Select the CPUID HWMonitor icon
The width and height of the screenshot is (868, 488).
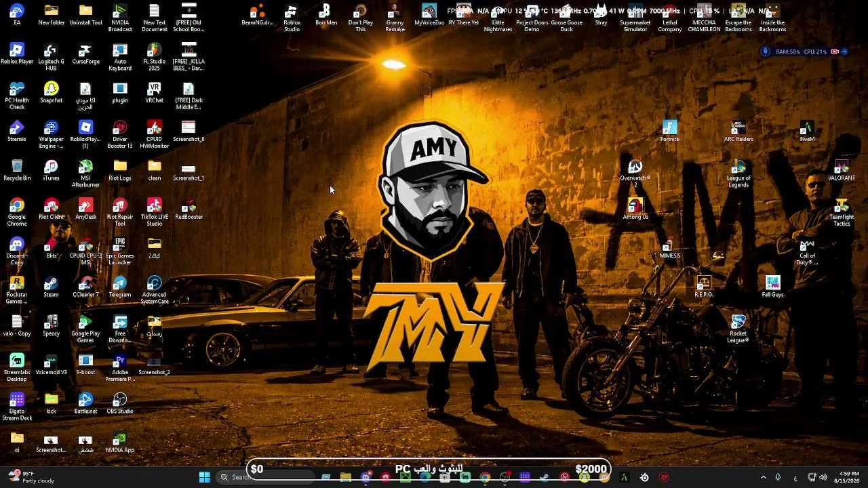coord(154,135)
